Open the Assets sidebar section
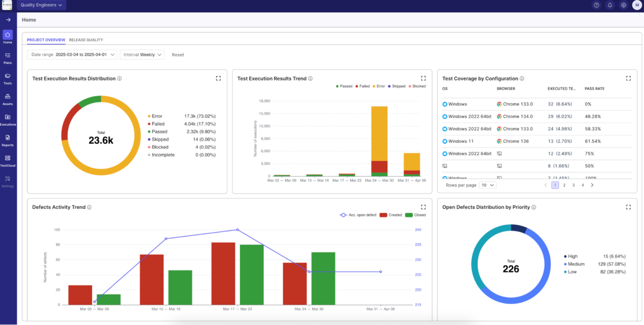 tap(7, 98)
